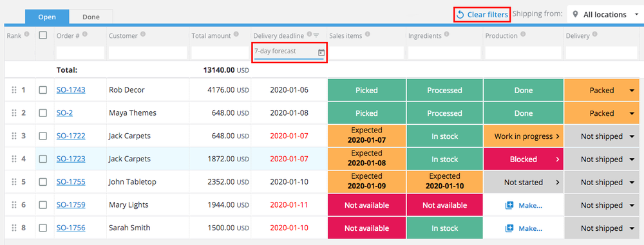Image resolution: width=644 pixels, height=245 pixels.
Task: Open order link SO-1759
Action: [71, 204]
